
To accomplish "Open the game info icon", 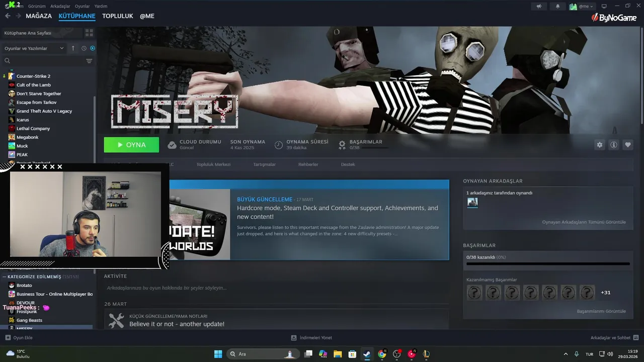I will click(x=613, y=145).
